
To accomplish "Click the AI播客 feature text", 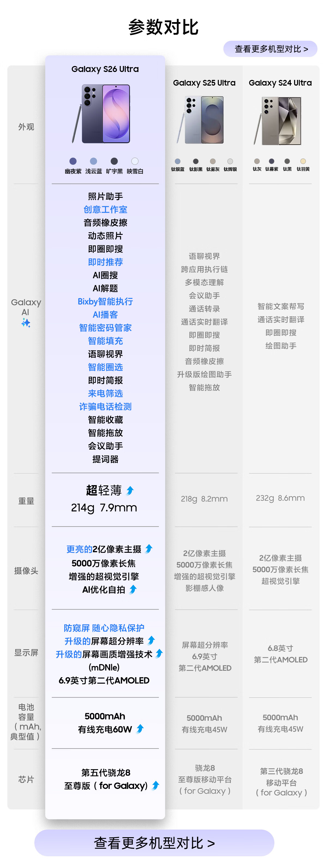I will [105, 315].
